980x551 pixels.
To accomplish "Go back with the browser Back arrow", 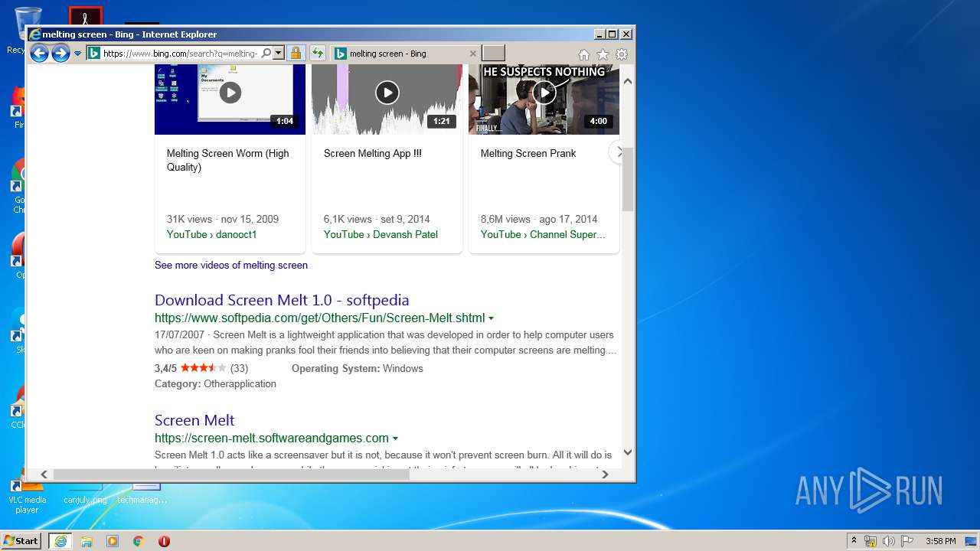I will pos(39,53).
